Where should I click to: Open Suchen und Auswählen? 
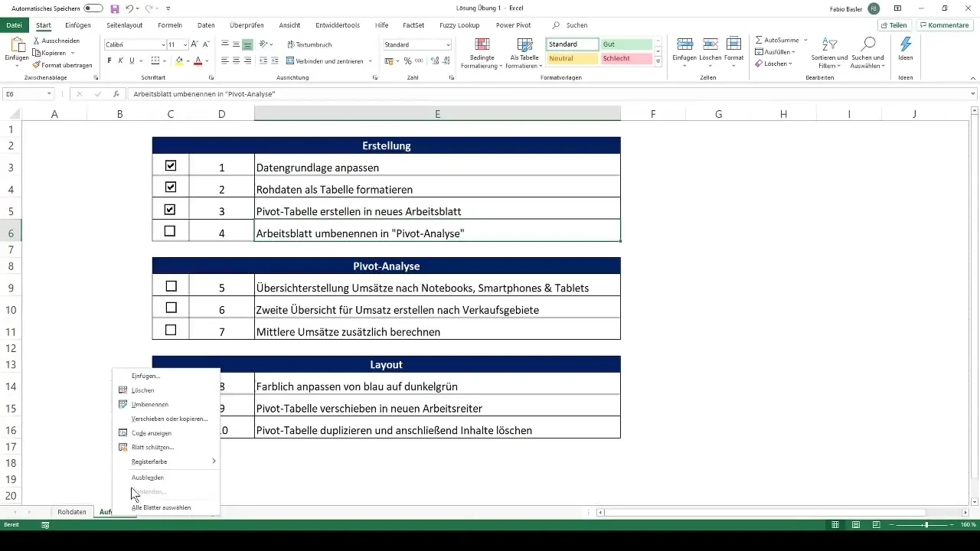coord(868,52)
